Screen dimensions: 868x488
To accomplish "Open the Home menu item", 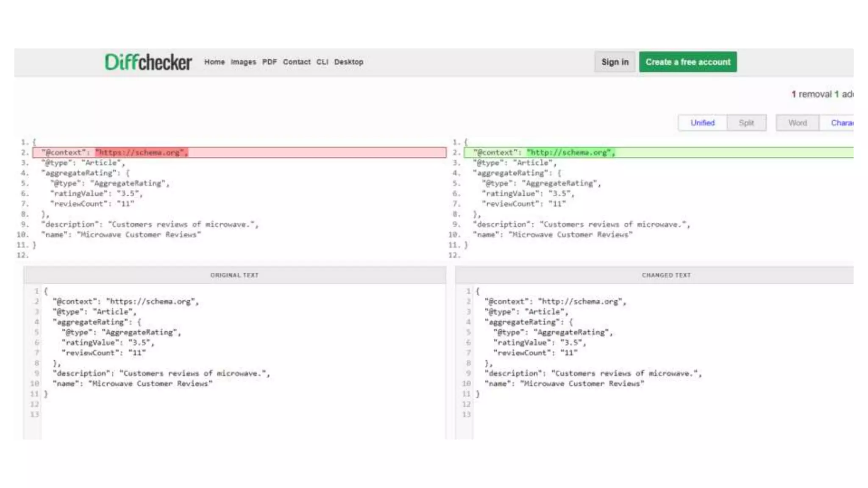I will [214, 62].
